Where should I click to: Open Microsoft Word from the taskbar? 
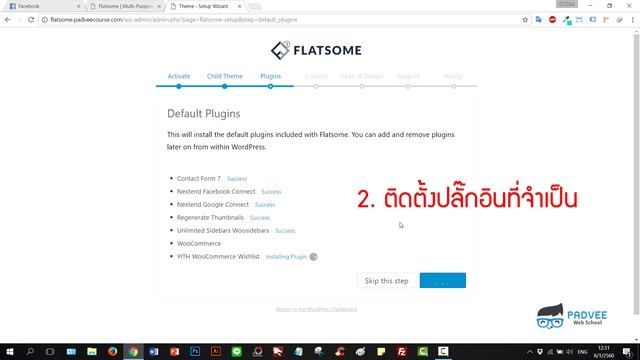pos(154,351)
